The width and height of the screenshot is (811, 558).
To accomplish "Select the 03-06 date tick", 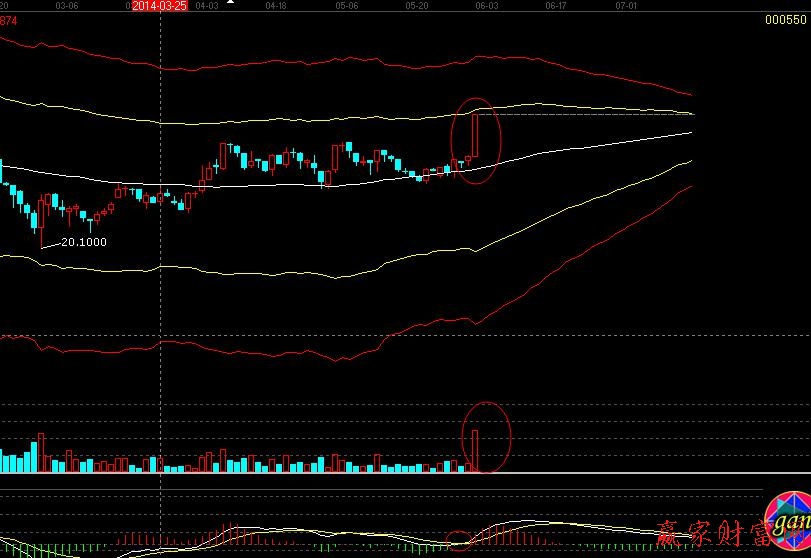I will (x=67, y=6).
